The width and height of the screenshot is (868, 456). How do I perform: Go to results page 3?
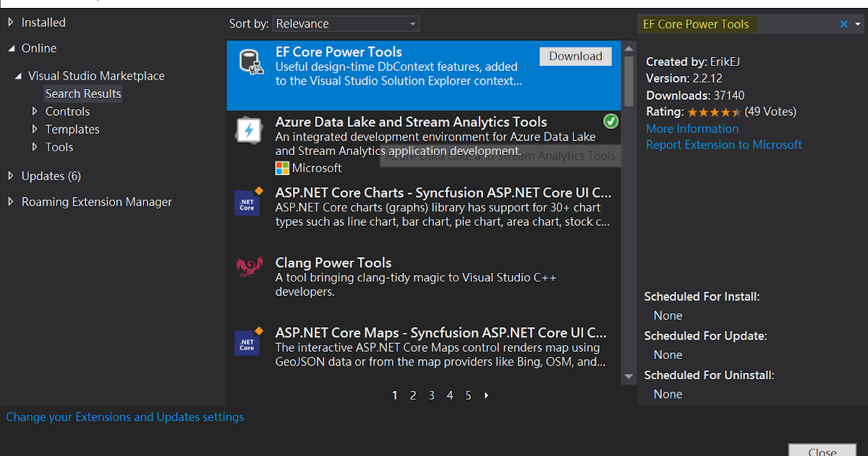point(431,395)
